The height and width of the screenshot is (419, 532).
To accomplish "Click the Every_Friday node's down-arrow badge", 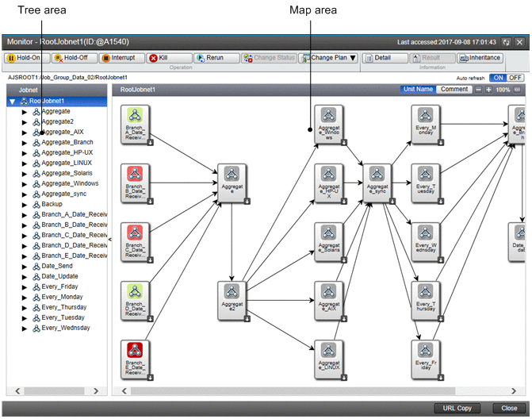I will 441,377.
